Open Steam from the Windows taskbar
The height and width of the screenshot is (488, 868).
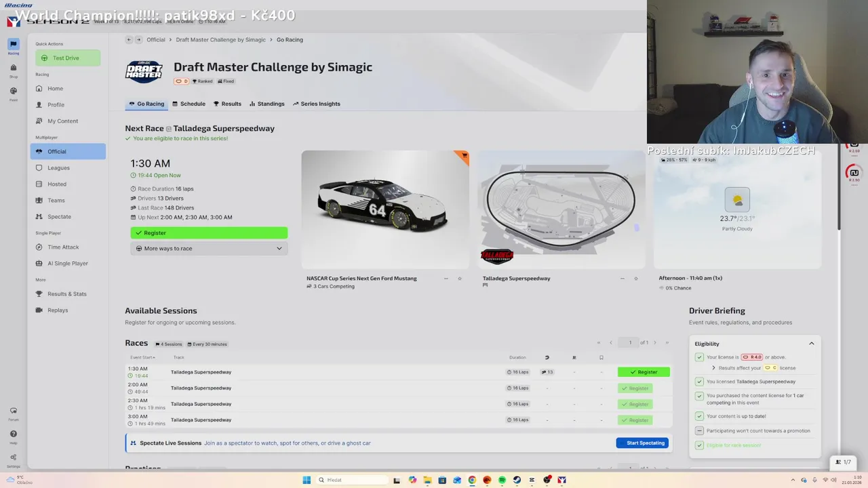coord(517,480)
